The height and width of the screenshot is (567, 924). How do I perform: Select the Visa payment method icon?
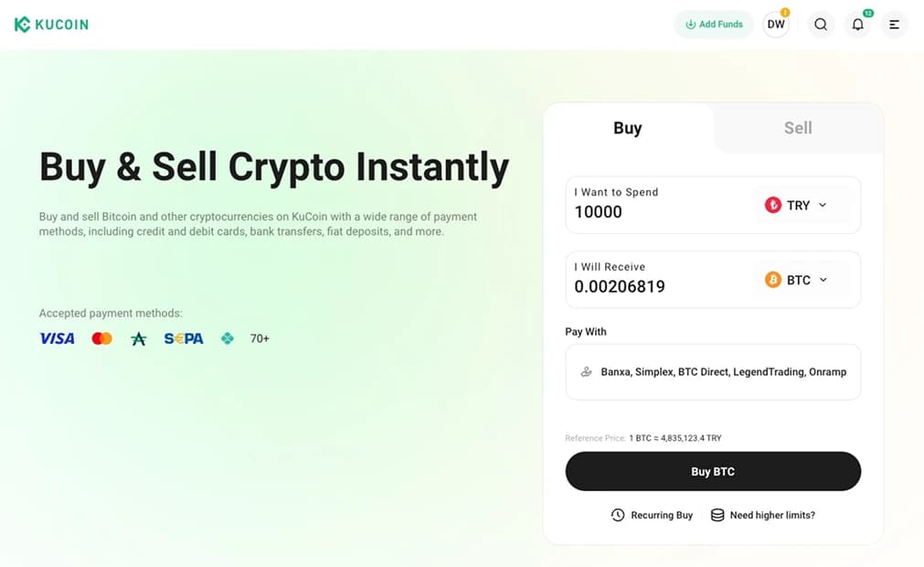click(x=57, y=338)
